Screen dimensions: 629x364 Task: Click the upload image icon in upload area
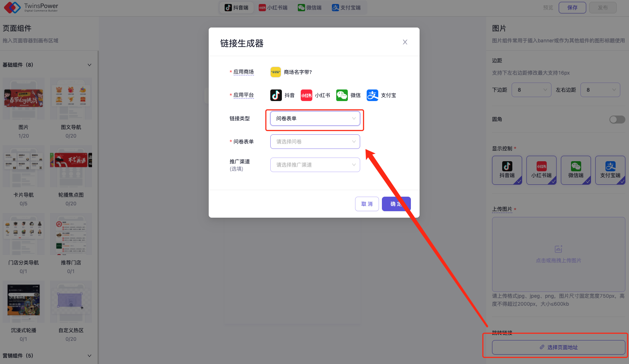(558, 249)
